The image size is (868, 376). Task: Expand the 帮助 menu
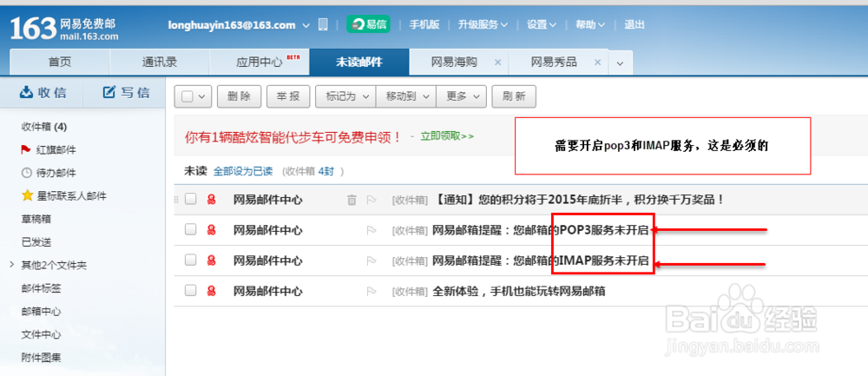(x=590, y=24)
